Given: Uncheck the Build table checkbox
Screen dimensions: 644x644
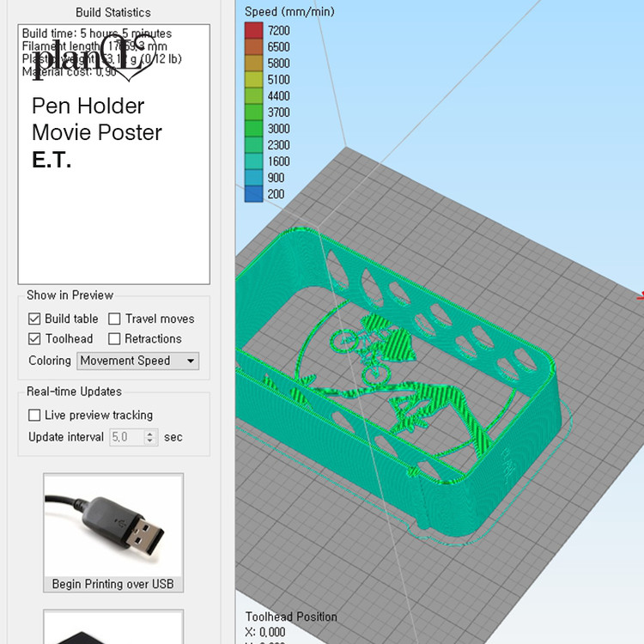Looking at the screenshot, I should (34, 319).
